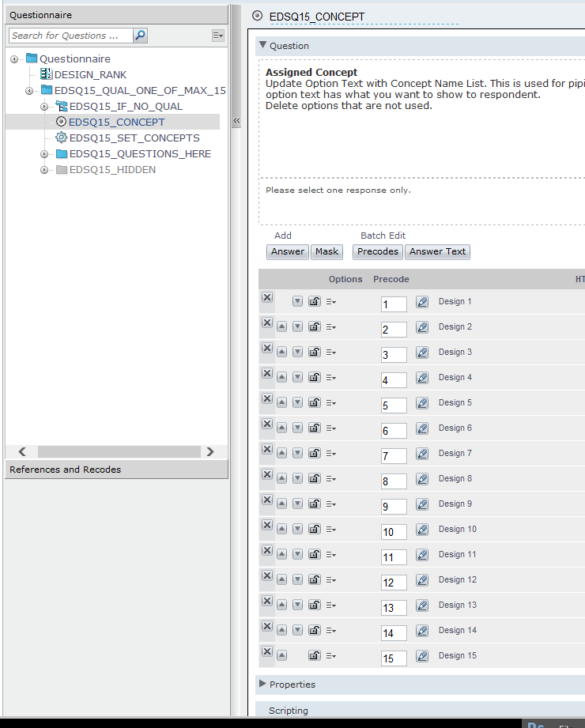Click the EDSQ15_CONCEPT question title
Image resolution: width=585 pixels, height=728 pixels.
(317, 17)
